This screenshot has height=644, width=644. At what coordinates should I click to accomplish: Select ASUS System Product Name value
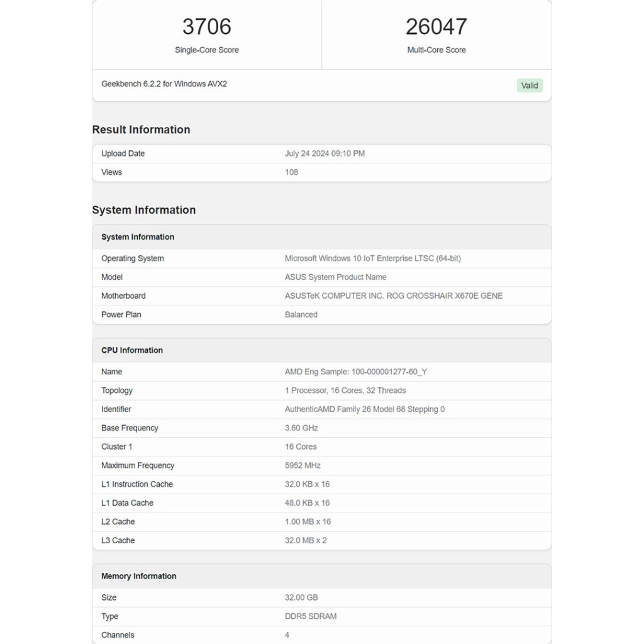coord(336,277)
